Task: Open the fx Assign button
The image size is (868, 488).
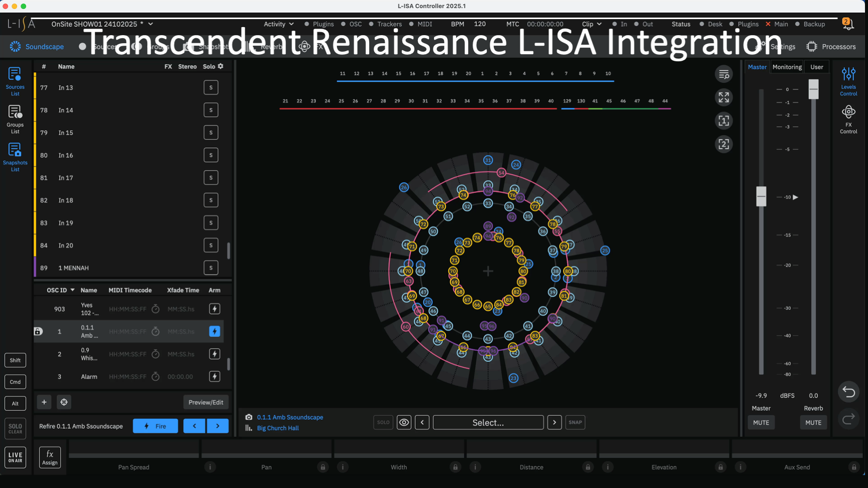Action: click(x=50, y=457)
